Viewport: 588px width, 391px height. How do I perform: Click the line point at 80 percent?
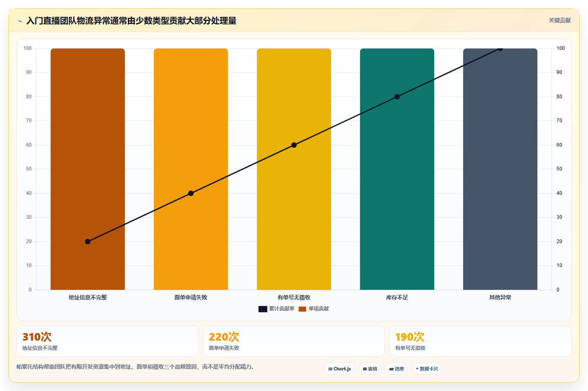coord(397,97)
